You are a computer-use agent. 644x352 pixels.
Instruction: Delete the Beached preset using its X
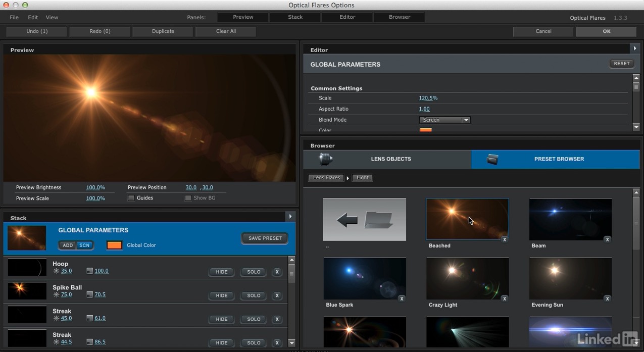pos(504,239)
